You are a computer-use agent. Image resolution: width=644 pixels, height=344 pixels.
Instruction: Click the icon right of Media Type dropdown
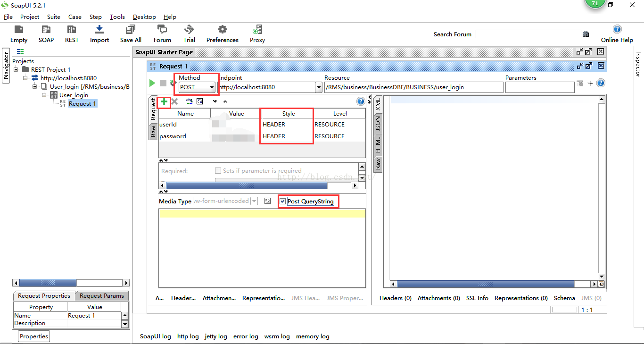tap(268, 201)
